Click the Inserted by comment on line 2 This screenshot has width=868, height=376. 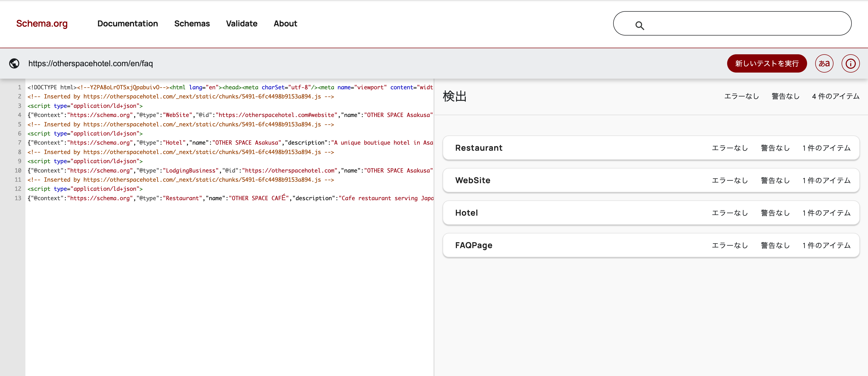point(181,96)
